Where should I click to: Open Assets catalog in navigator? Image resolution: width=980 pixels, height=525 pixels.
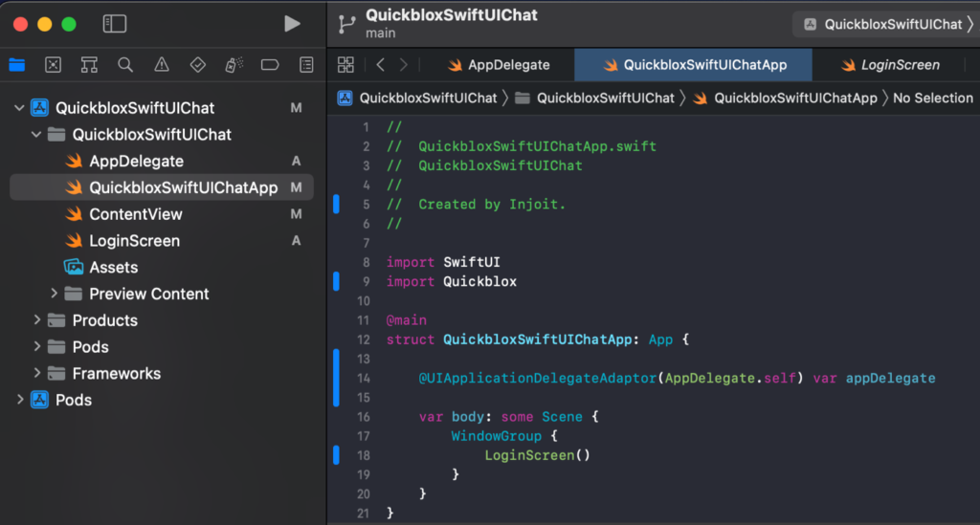pos(113,268)
